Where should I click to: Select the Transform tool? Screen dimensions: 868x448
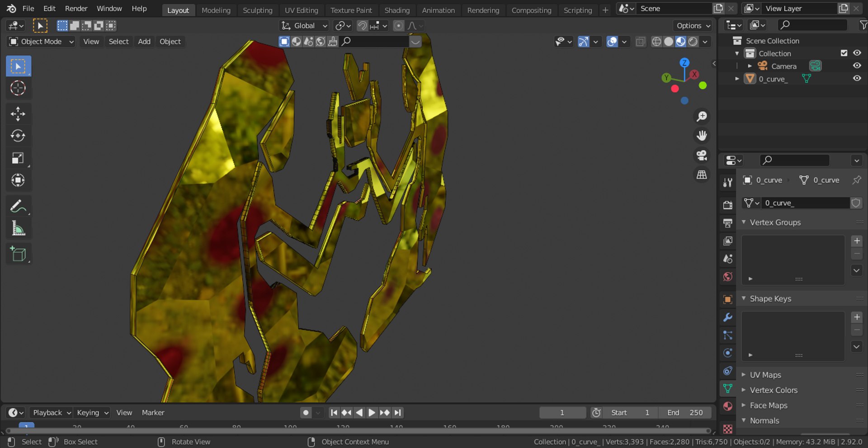[18, 180]
